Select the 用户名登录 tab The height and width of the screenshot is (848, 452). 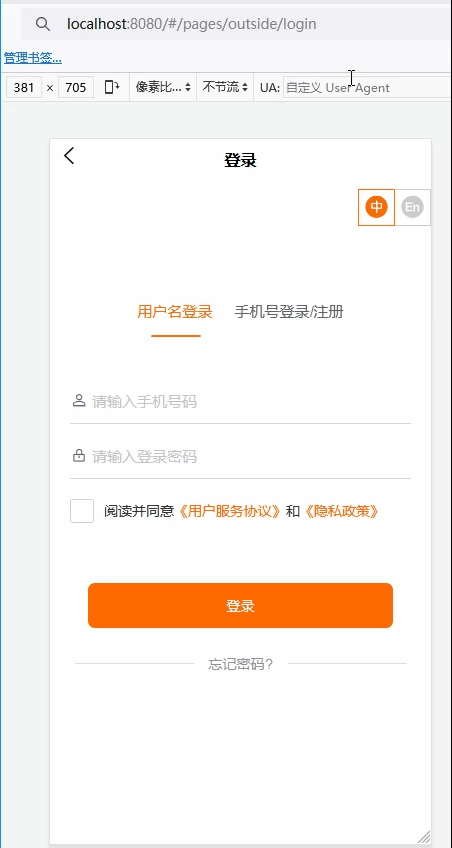[x=175, y=312]
